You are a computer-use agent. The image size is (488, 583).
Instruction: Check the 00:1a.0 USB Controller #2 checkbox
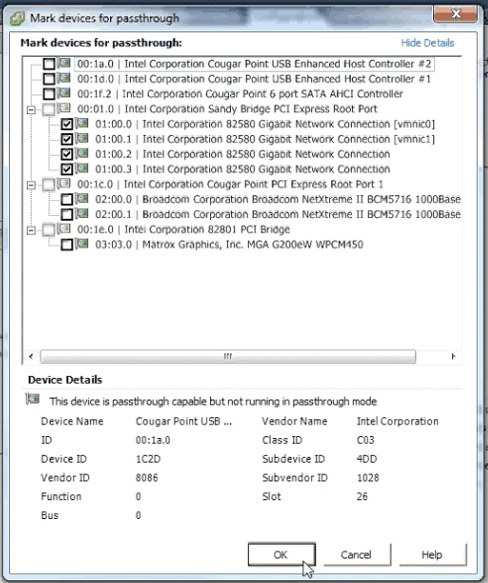[49, 64]
